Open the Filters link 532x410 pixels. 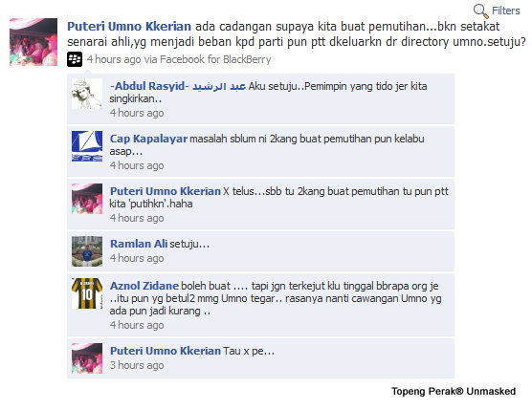505,11
